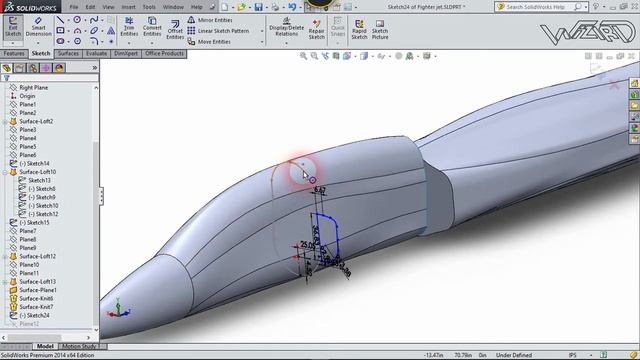This screenshot has width=640, height=360.
Task: Expand the Surface-Loft13 tree node
Action: click(x=5, y=282)
